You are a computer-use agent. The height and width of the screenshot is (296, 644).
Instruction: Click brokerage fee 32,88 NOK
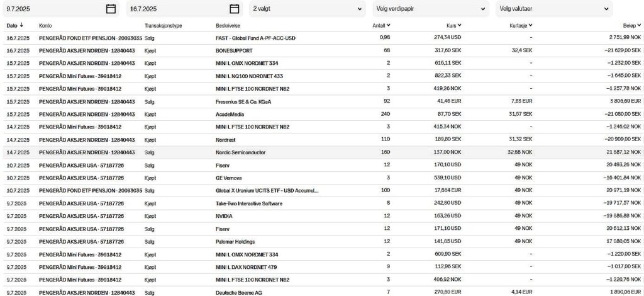(x=521, y=152)
